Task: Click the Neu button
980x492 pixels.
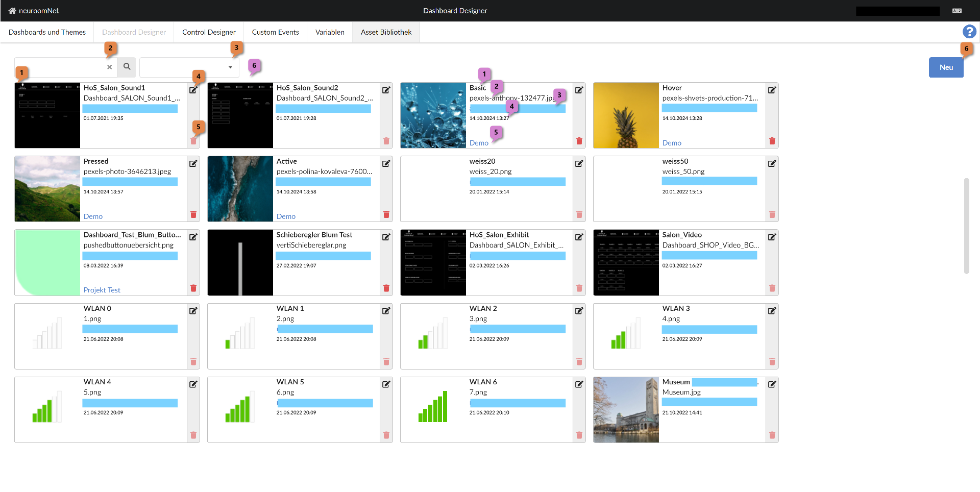Action: coord(946,67)
